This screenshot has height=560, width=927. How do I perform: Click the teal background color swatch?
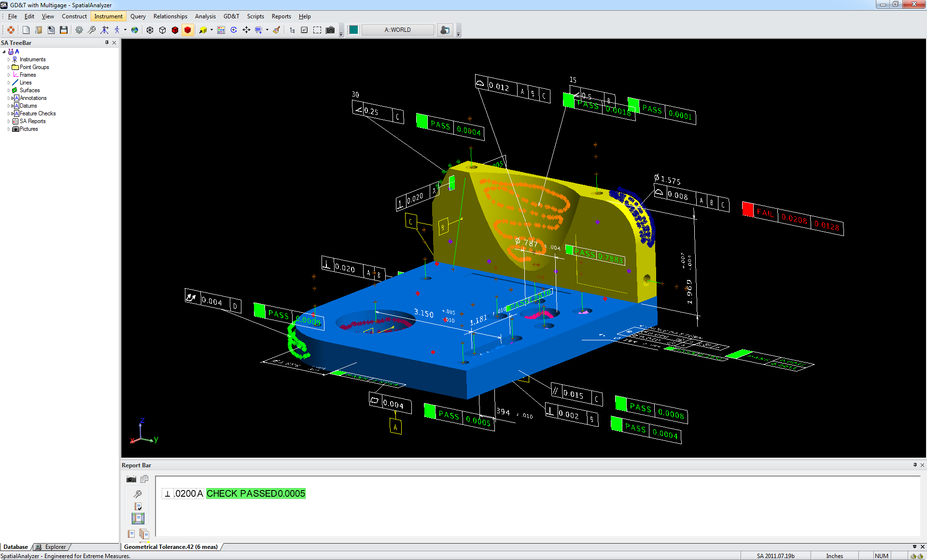[353, 30]
